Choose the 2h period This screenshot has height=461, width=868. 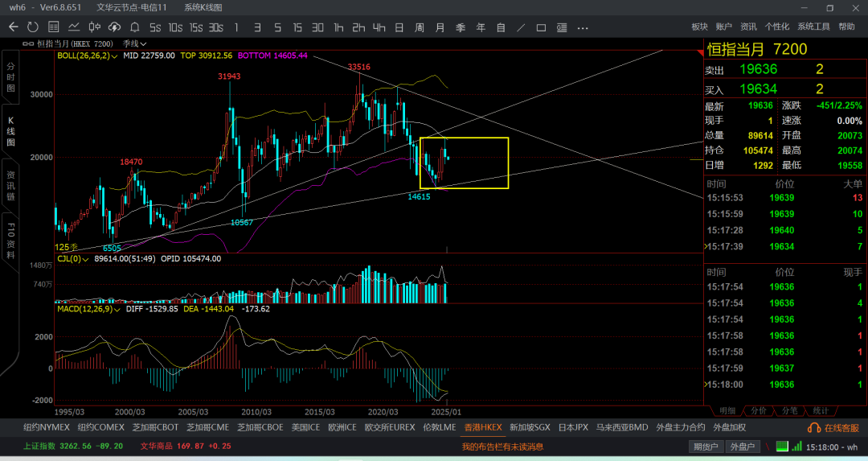coord(358,27)
